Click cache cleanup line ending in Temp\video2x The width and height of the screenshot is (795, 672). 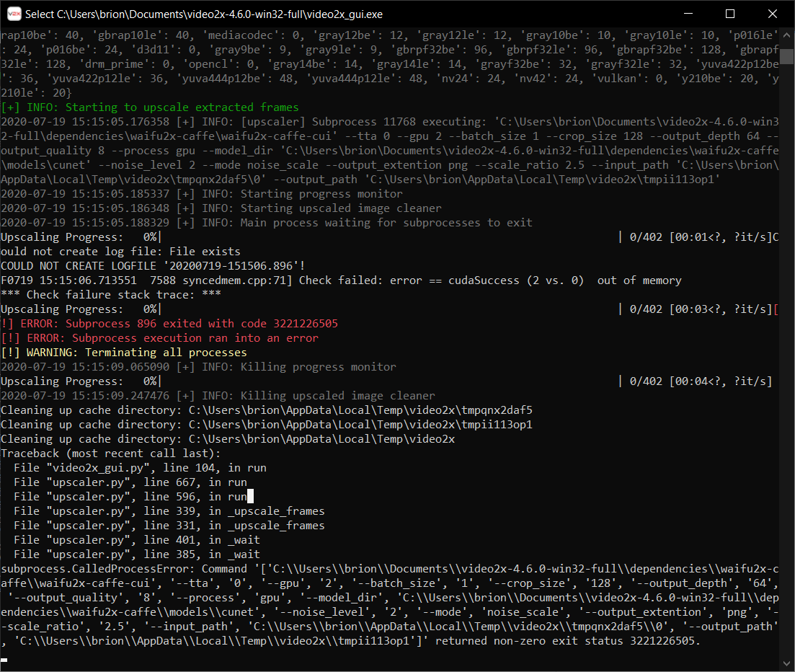tap(228, 438)
